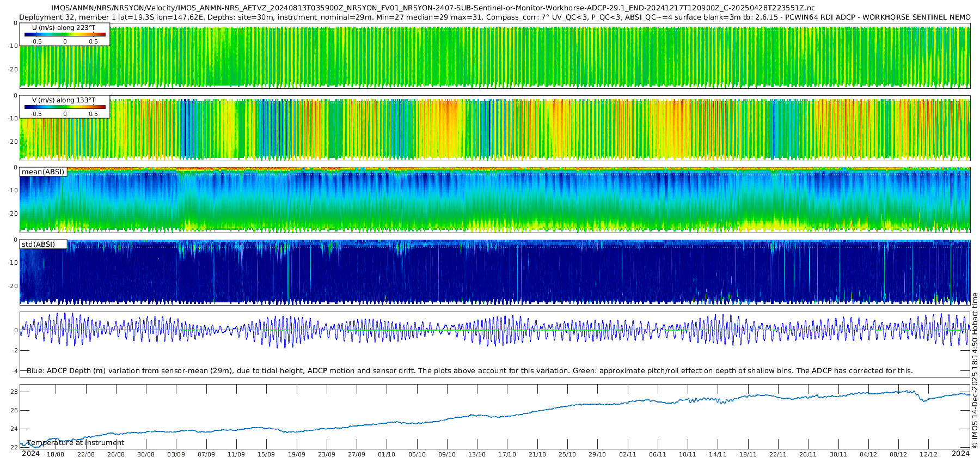Click the 03/09 date tick label
The height and width of the screenshot is (463, 980).
(176, 454)
